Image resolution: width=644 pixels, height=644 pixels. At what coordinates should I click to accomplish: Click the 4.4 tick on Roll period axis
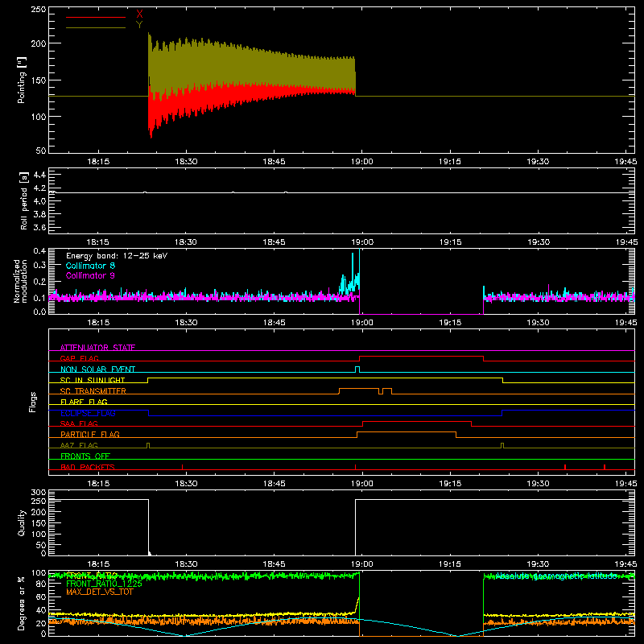39,175
